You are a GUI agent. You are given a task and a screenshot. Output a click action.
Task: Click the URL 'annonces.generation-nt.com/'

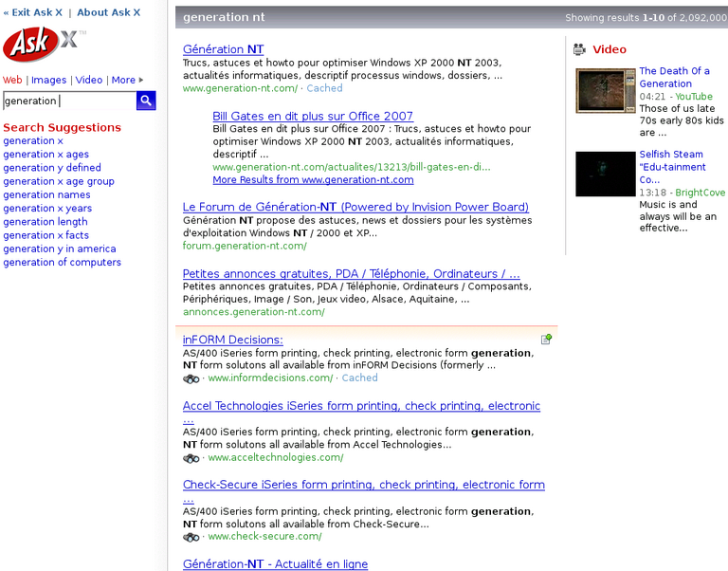254,312
